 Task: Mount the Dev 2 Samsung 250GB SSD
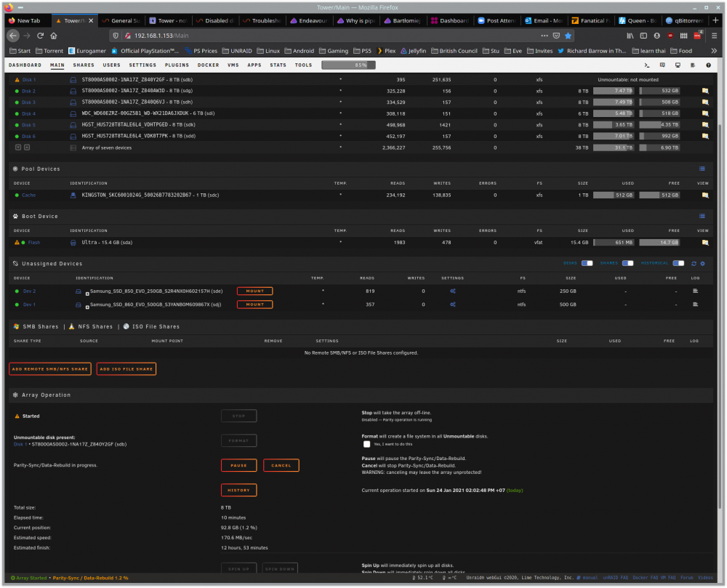254,291
